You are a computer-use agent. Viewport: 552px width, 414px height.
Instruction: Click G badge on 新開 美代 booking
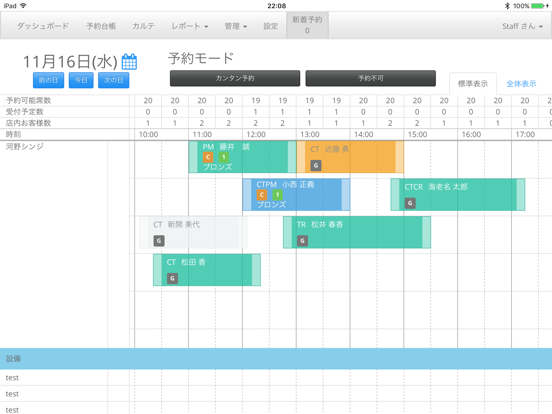tap(159, 241)
